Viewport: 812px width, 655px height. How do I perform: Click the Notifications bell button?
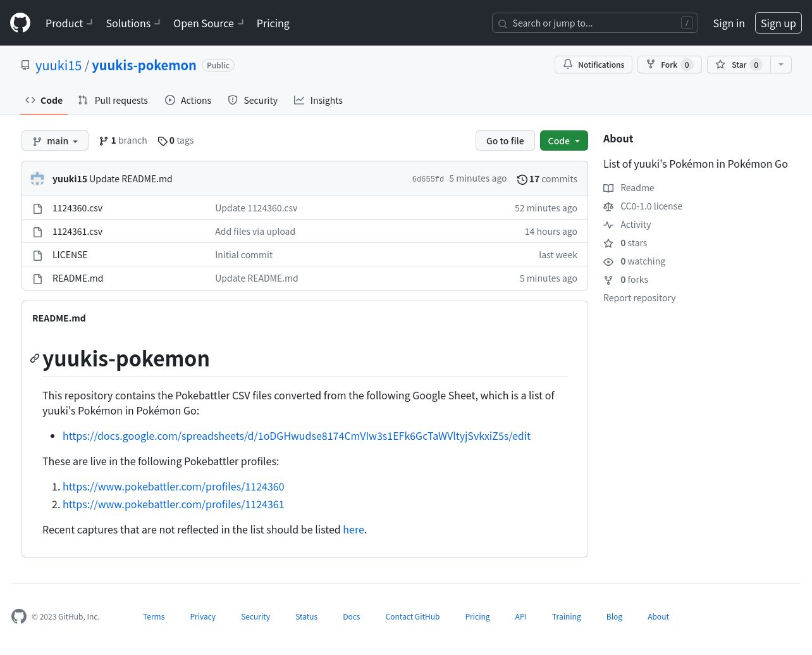[x=593, y=65]
